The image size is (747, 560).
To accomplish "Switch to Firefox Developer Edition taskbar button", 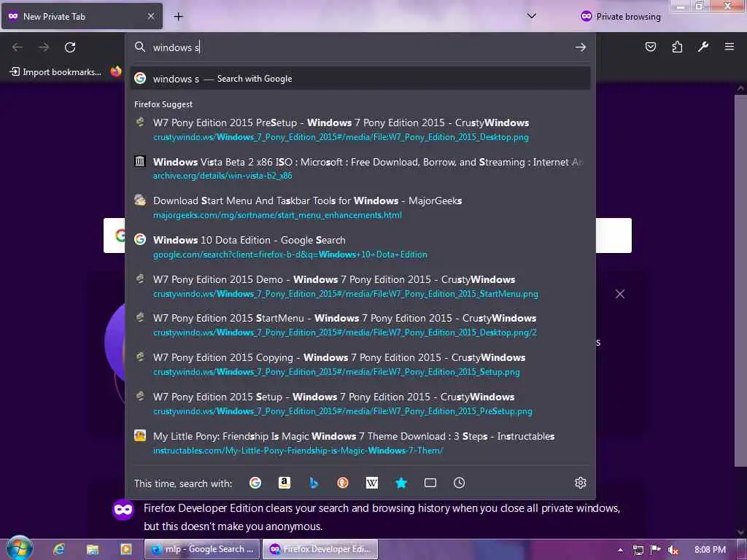I will (320, 549).
